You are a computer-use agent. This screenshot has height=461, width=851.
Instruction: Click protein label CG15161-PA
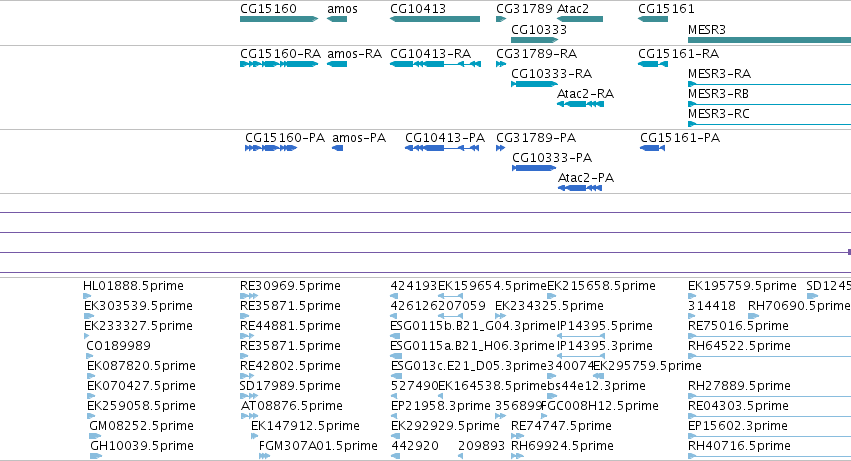coord(680,138)
